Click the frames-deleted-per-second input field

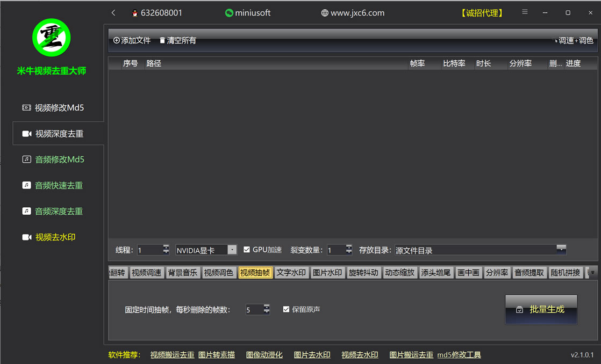tap(254, 310)
